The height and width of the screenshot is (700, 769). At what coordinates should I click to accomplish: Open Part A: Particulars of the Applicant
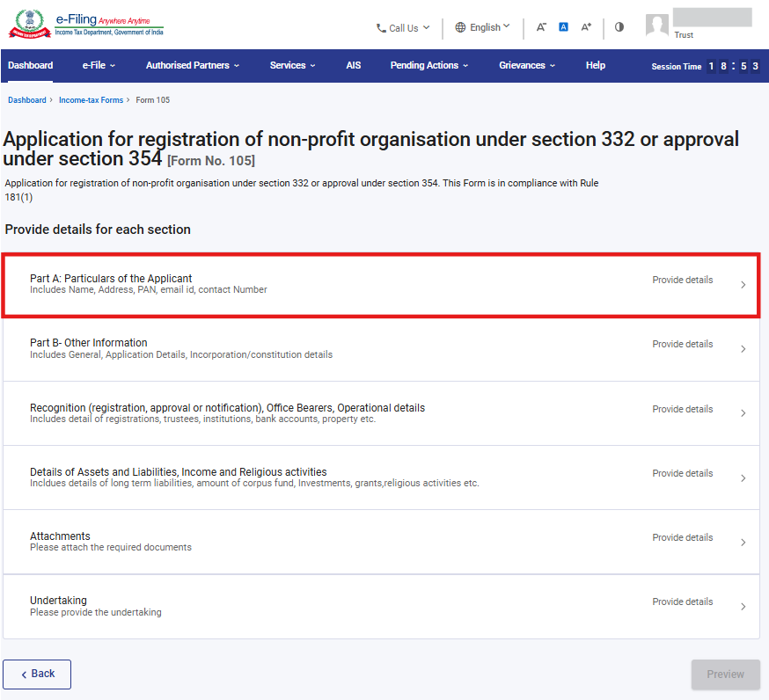coord(381,284)
